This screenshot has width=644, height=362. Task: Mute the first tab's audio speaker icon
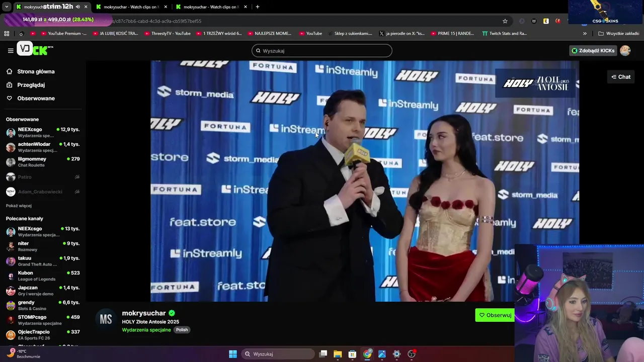77,7
